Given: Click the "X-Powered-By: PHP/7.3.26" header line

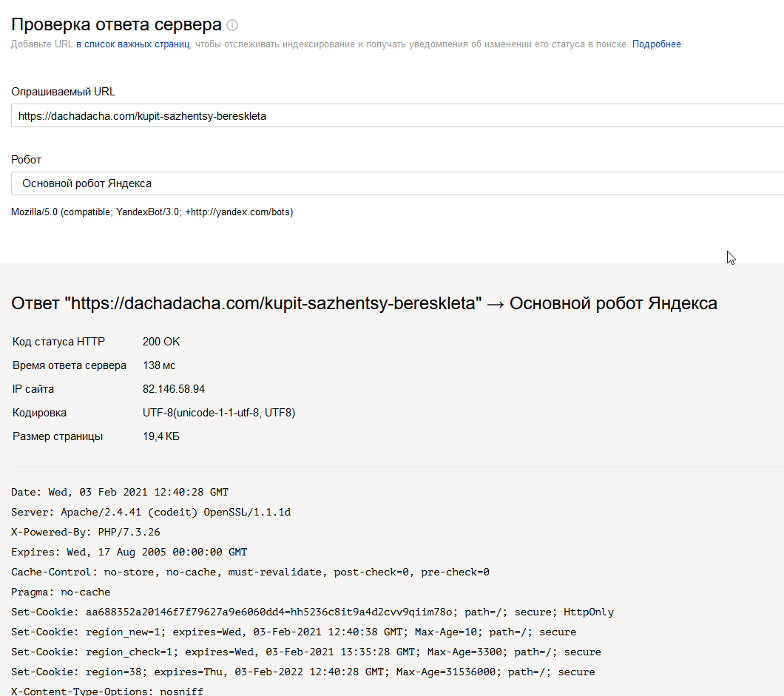Looking at the screenshot, I should point(86,532).
